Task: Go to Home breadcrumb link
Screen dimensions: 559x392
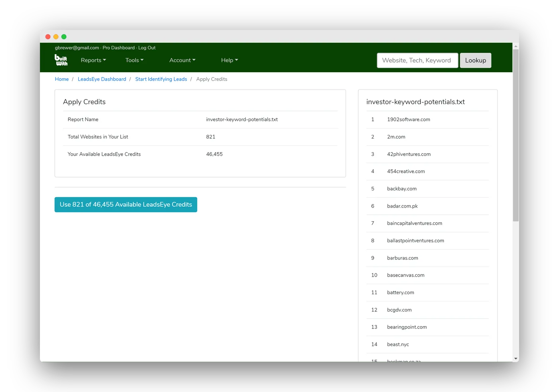Action: click(x=62, y=79)
